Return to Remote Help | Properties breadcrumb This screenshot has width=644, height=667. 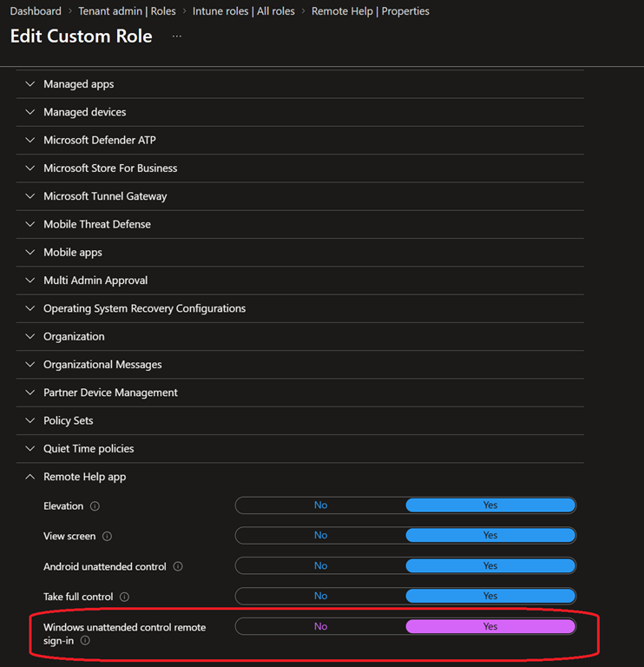[371, 11]
